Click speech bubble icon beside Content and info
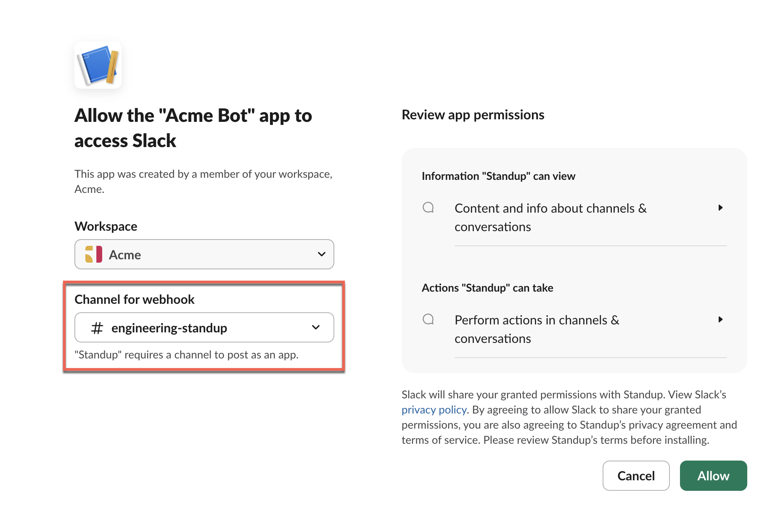Viewport: 783px width, 532px height. click(428, 208)
